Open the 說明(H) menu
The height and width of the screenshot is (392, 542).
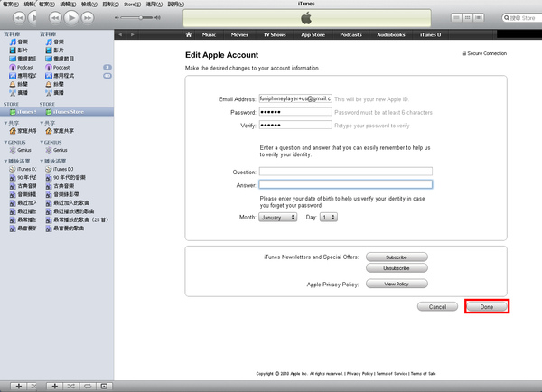click(x=175, y=5)
